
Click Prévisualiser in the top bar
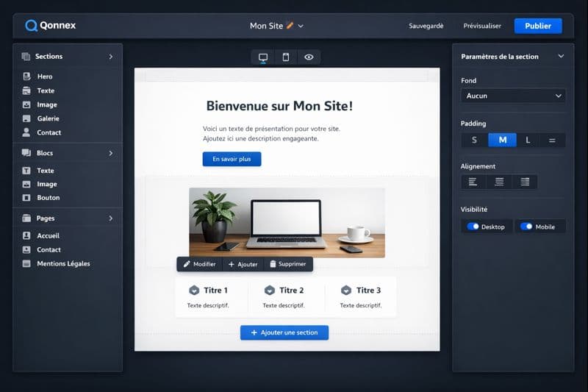click(x=482, y=26)
